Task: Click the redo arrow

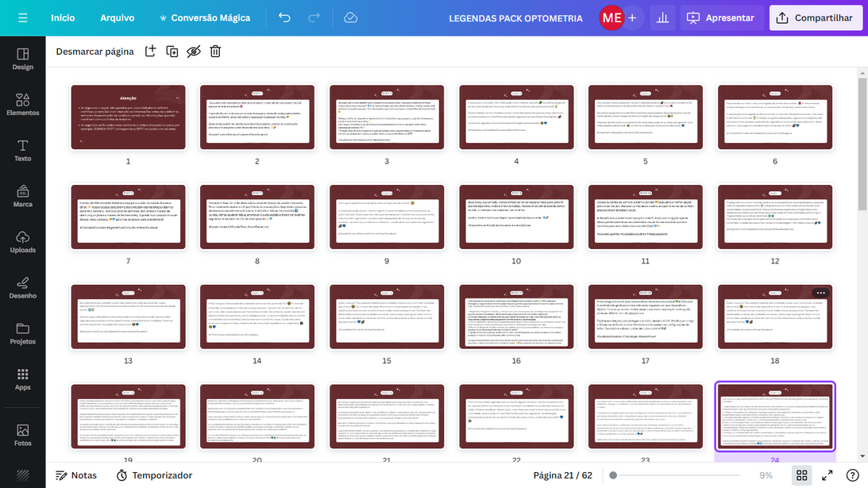Action: click(x=314, y=17)
